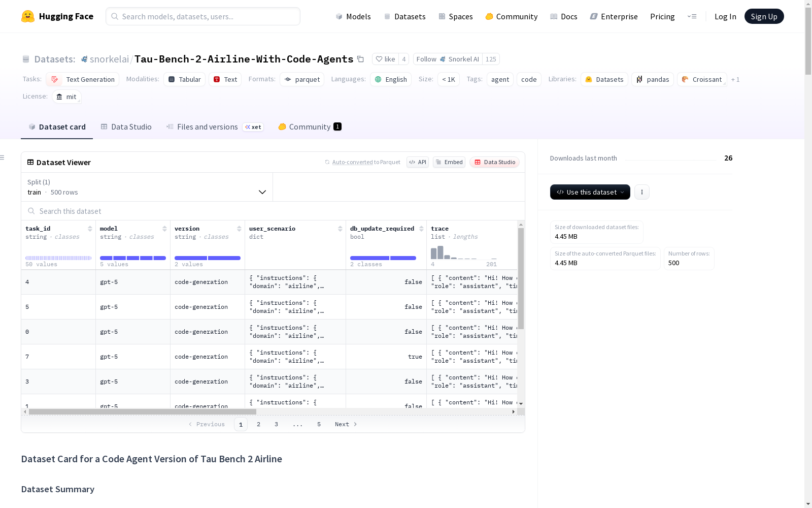The image size is (812, 508).
Task: Click the Log In link
Action: 725,16
